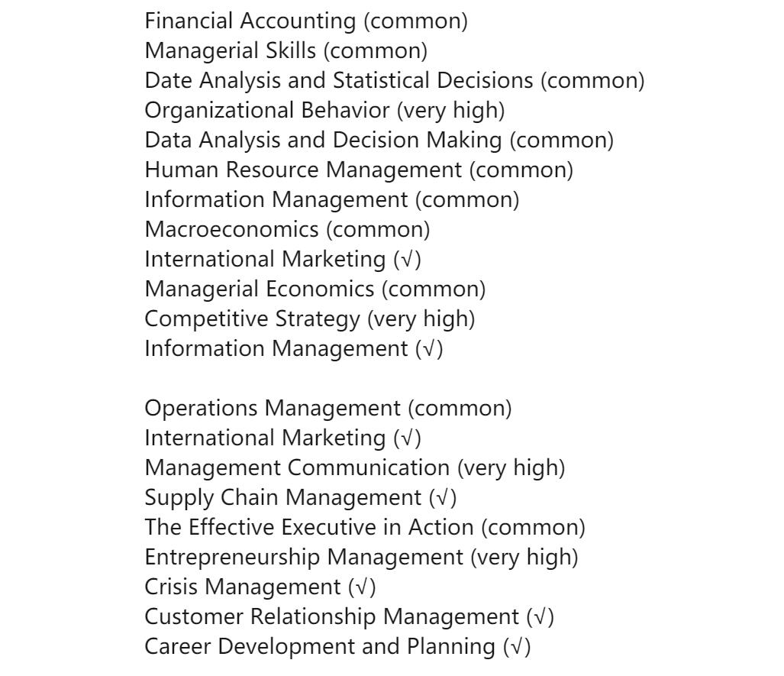Select the Human Resource Management line
This screenshot has height=676, width=784.
pyautogui.click(x=358, y=170)
